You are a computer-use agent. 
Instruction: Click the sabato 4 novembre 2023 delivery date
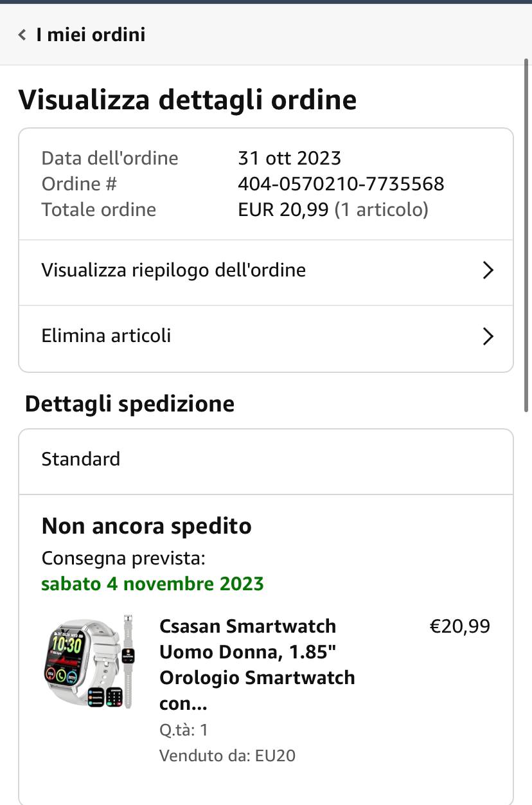tap(152, 584)
